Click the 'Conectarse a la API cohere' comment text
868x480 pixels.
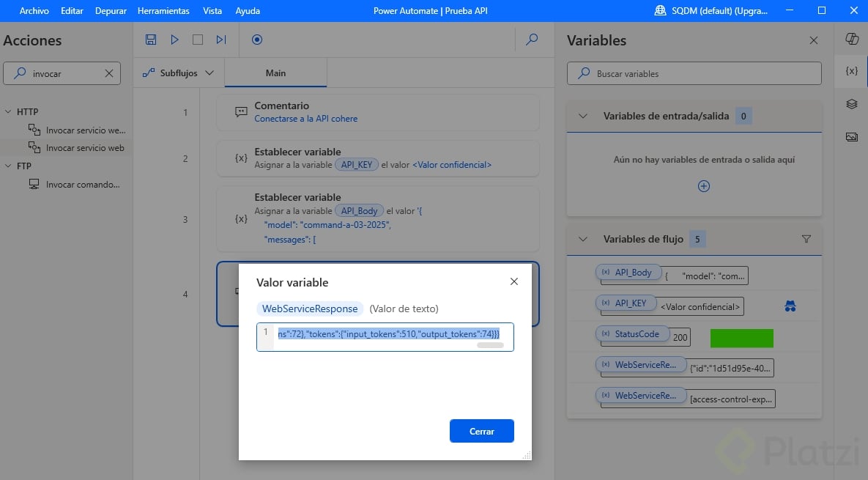(x=305, y=119)
